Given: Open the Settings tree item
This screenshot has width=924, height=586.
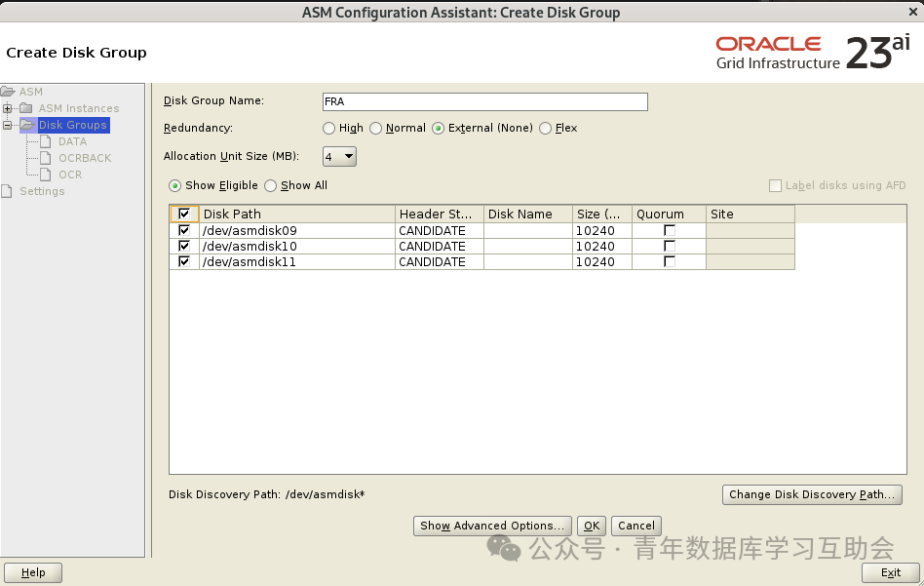Looking at the screenshot, I should point(42,191).
